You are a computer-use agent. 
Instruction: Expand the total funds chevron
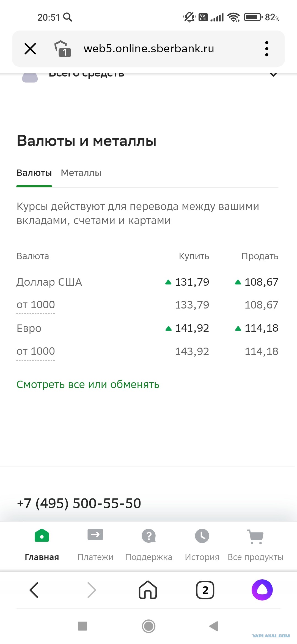pos(273,74)
